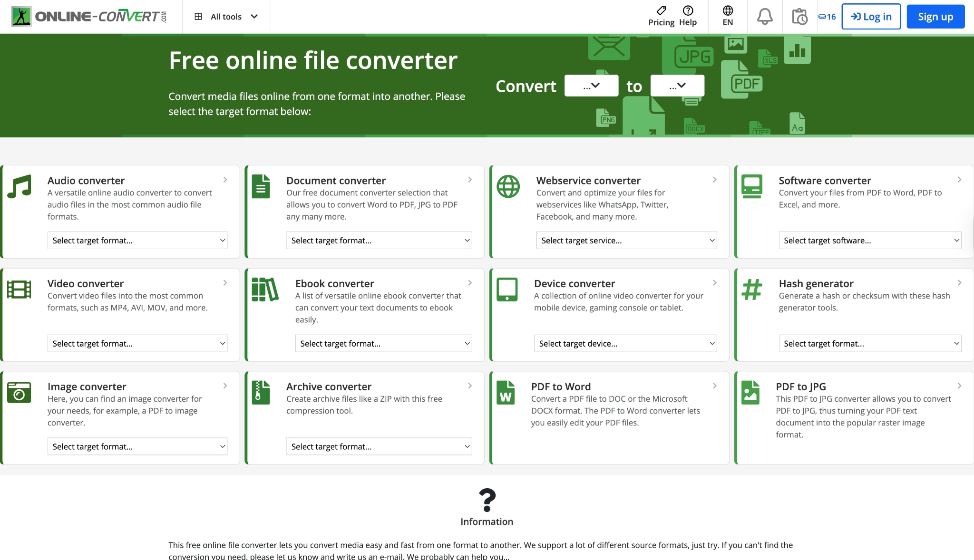The height and width of the screenshot is (560, 974).
Task: Expand the Device converter with its chevron
Action: (714, 282)
